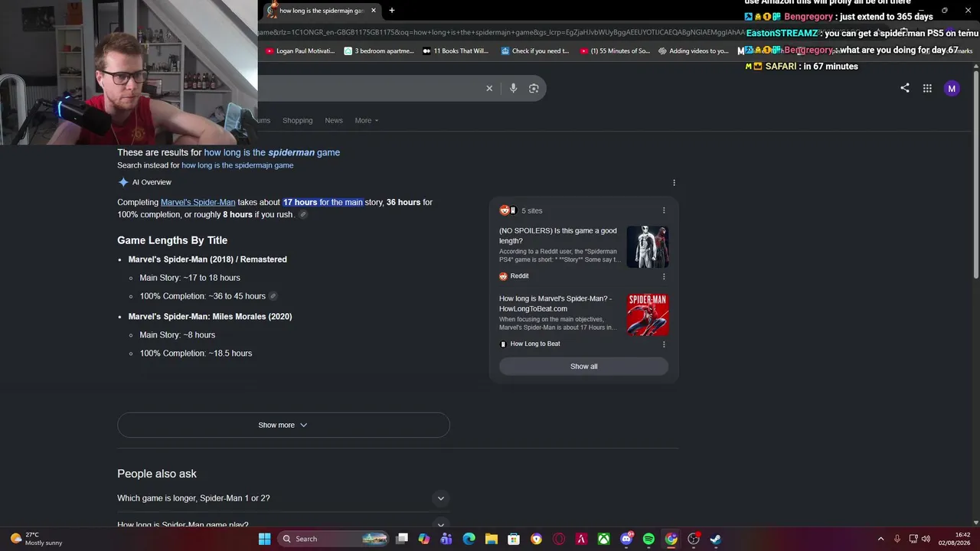980x551 pixels.
Task: Open 'How long is Marvel's Spider-Man?' HowLongToBeat result
Action: (x=556, y=304)
